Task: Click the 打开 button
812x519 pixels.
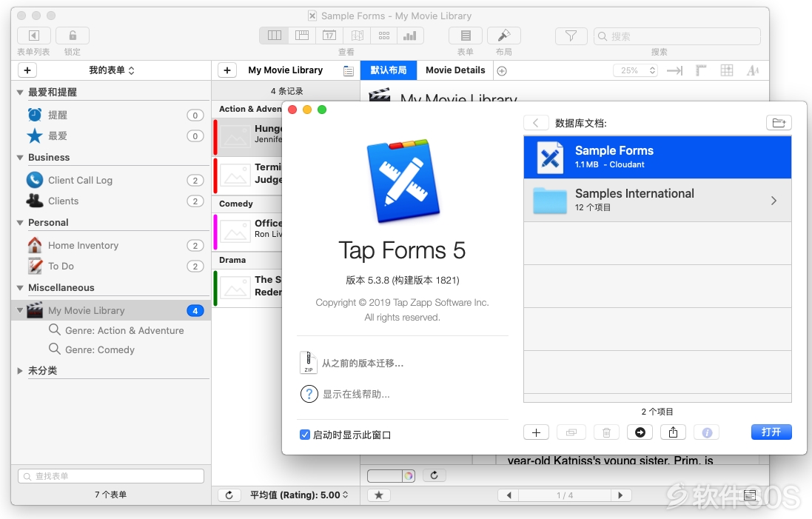Action: [771, 432]
